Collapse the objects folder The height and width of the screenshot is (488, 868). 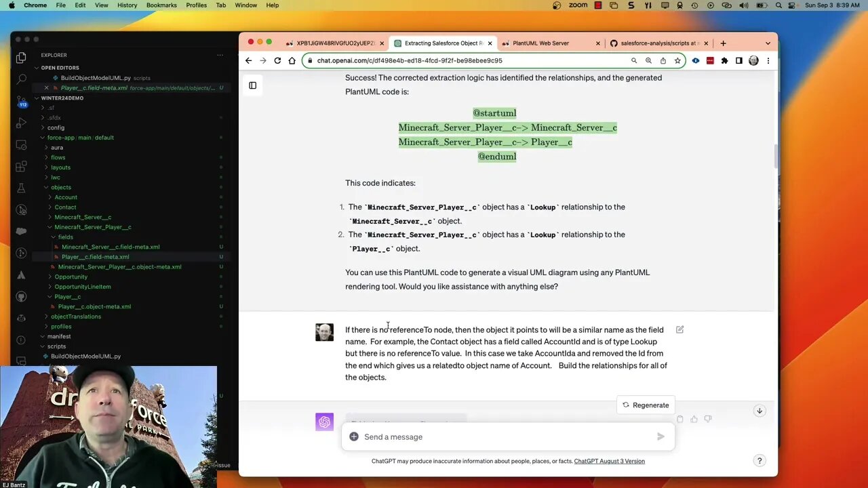(x=60, y=187)
